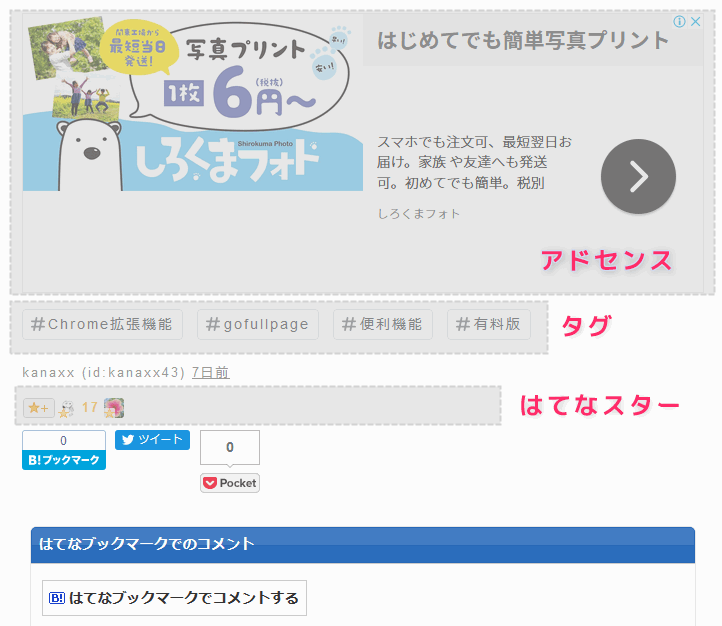The width and height of the screenshot is (722, 626).
Task: Add a Hatena star with the ★+ button
Action: (x=39, y=408)
